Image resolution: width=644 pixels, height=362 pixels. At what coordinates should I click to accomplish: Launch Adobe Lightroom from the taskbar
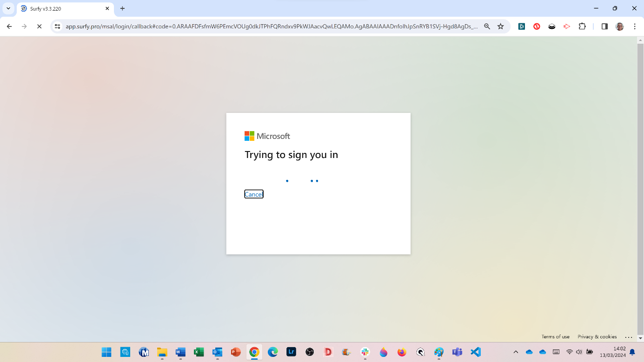click(291, 352)
